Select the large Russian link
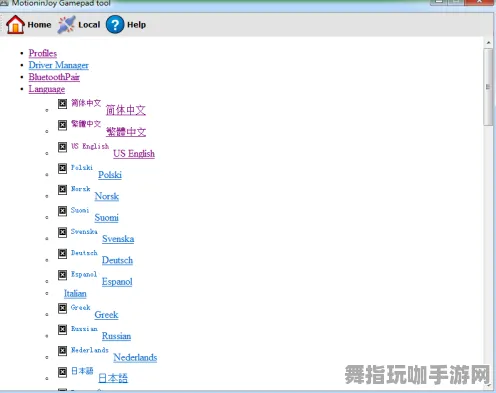 click(116, 336)
